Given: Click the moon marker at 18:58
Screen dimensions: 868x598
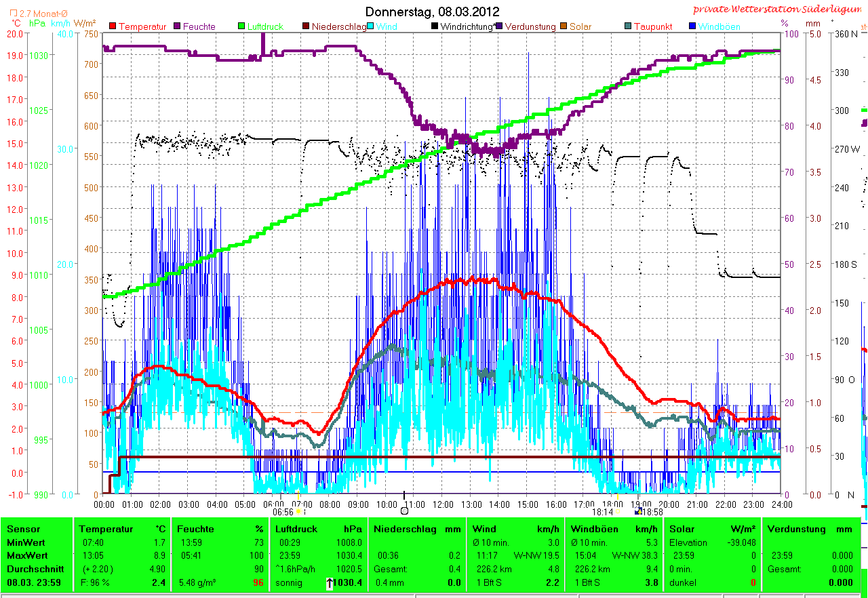Looking at the screenshot, I should (x=637, y=512).
